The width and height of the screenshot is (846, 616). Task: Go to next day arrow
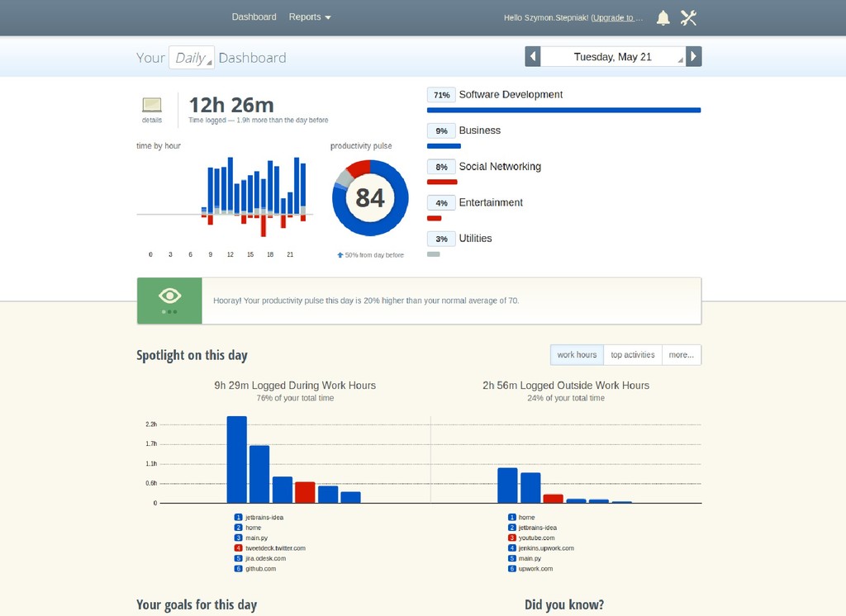tap(694, 56)
